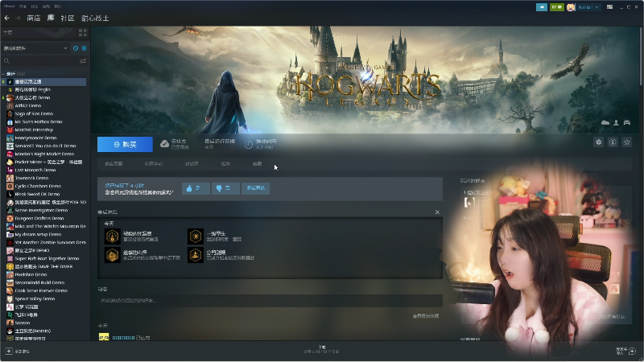Select SteamWorld Build Demo

pos(39,282)
